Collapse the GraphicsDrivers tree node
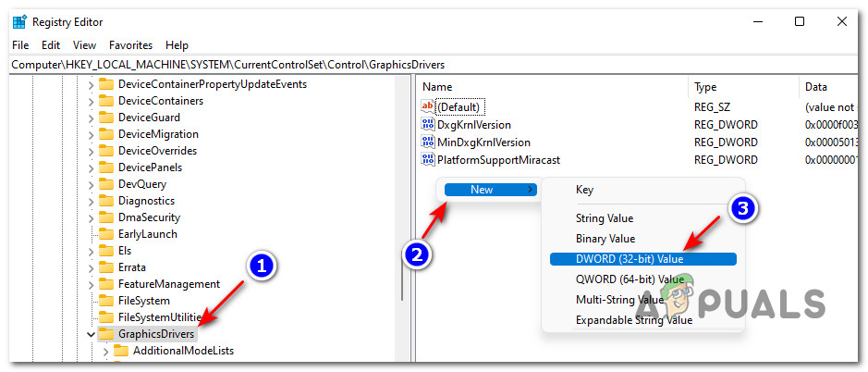Screen dimensions: 868x372 click(91, 334)
